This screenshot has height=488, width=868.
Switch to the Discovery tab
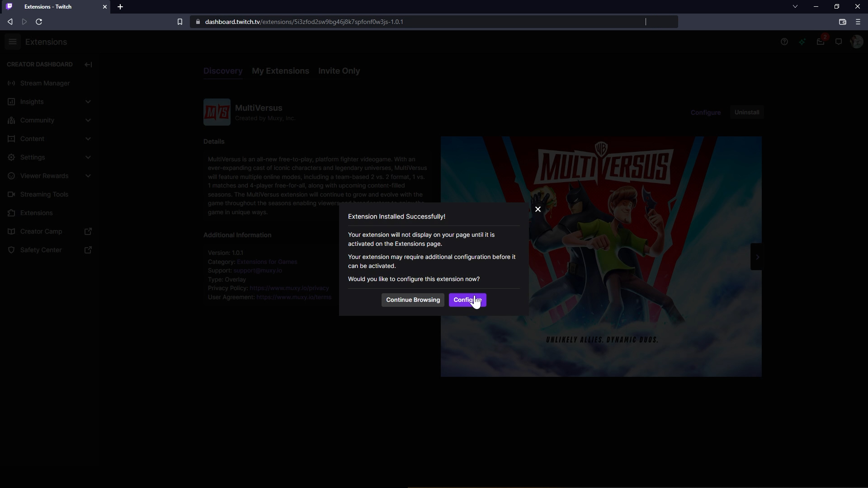point(223,71)
